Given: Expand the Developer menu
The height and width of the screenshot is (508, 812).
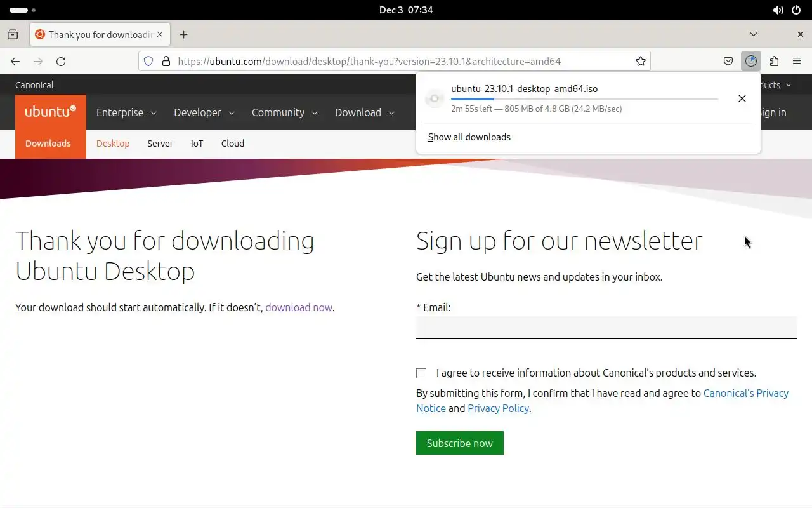Looking at the screenshot, I should pyautogui.click(x=204, y=112).
